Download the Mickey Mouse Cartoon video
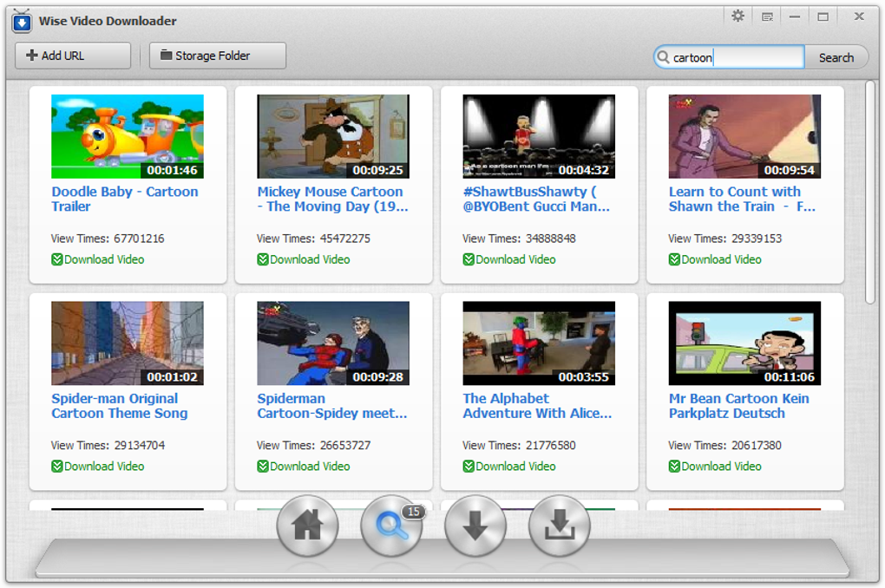The height and width of the screenshot is (588, 885). [x=304, y=259]
